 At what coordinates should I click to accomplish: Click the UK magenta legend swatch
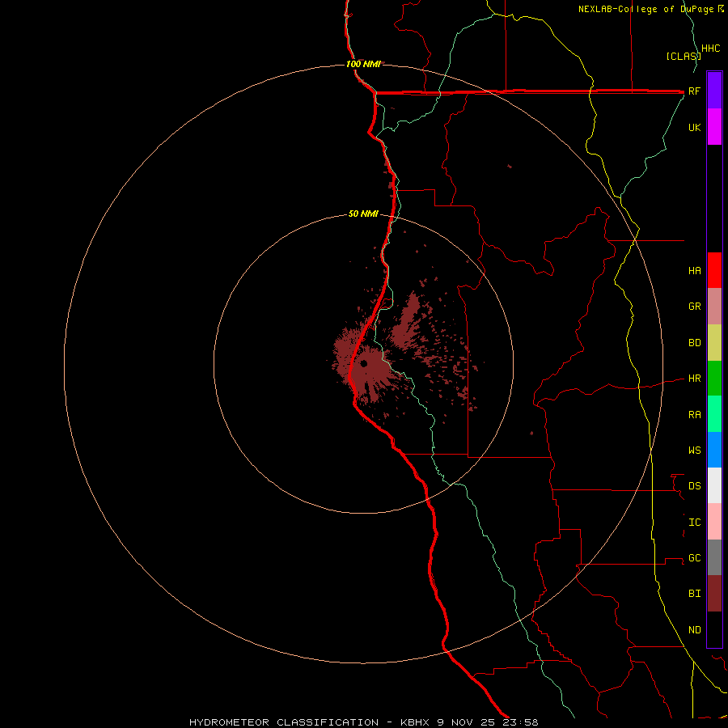click(714, 127)
